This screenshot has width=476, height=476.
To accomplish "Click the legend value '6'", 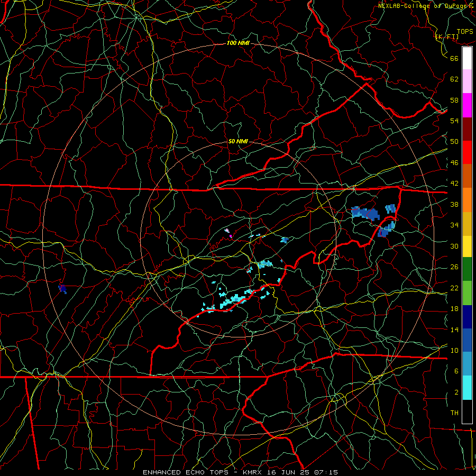I will tap(456, 371).
